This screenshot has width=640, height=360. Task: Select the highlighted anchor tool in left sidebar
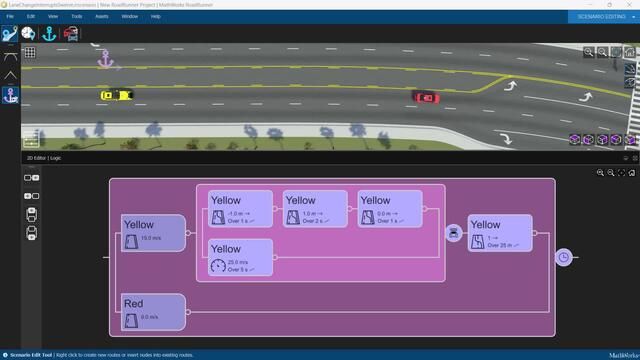point(10,95)
